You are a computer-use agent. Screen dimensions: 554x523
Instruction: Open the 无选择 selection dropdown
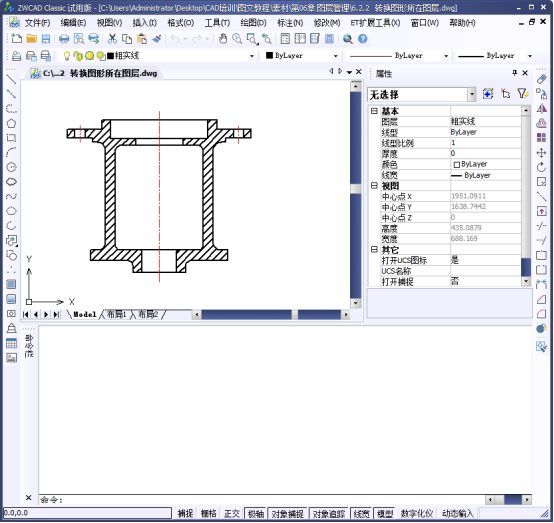[x=472, y=95]
